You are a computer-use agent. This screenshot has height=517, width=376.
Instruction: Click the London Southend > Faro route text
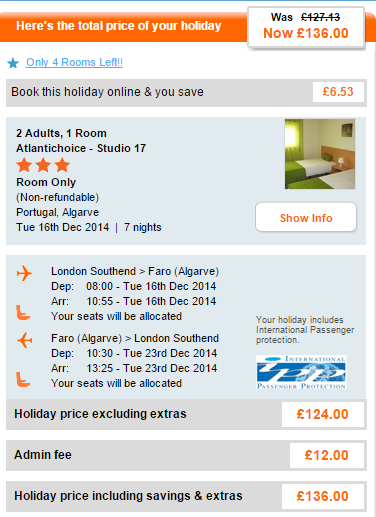[135, 271]
